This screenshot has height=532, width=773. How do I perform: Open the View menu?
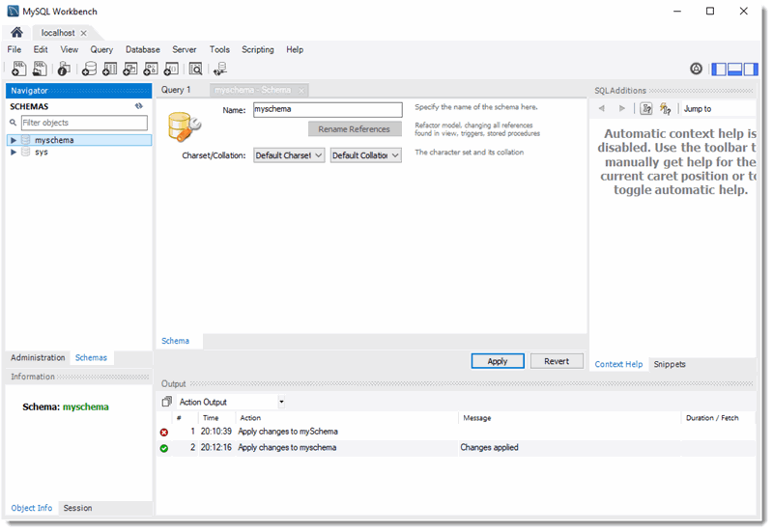70,49
